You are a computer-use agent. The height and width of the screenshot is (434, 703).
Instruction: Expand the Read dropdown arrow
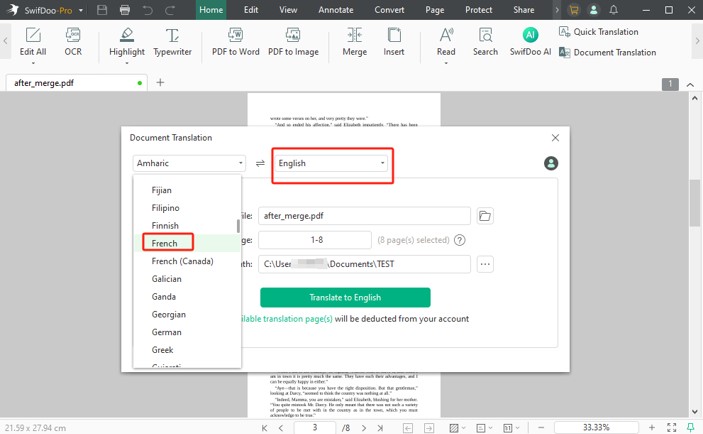[446, 63]
